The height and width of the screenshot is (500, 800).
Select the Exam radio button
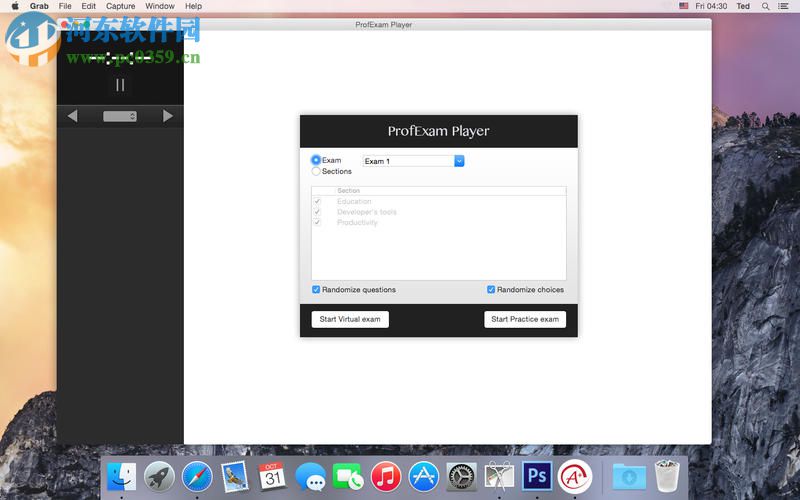tap(316, 160)
